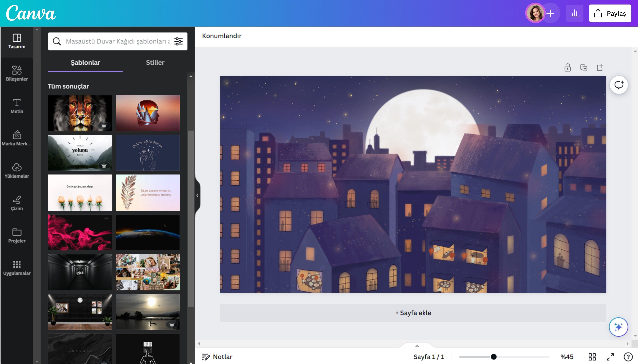Click the duplicate page icon
This screenshot has width=638, height=364.
coord(584,68)
